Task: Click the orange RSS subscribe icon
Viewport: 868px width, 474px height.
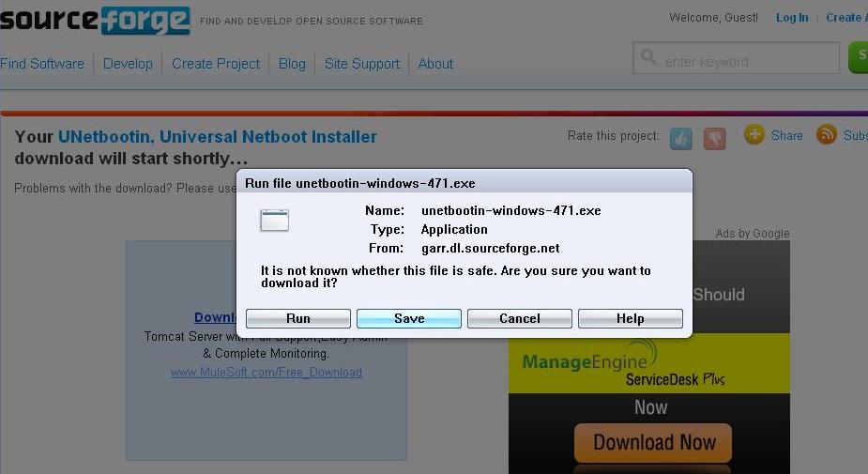Action: pos(827,134)
